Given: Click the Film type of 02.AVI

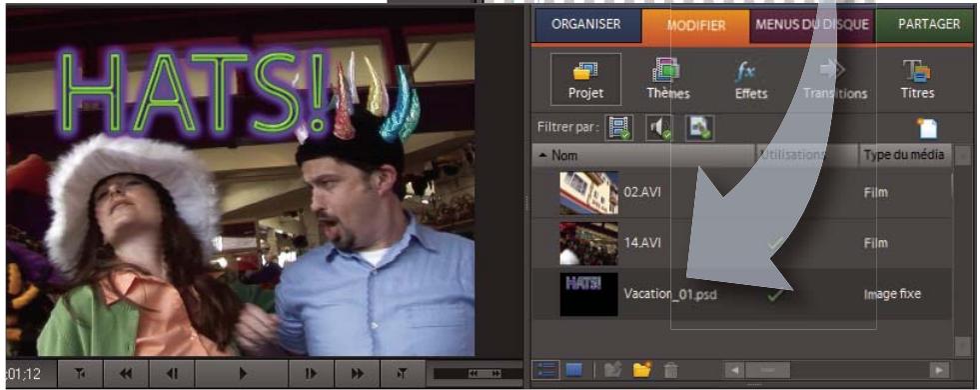Looking at the screenshot, I should pos(876,192).
